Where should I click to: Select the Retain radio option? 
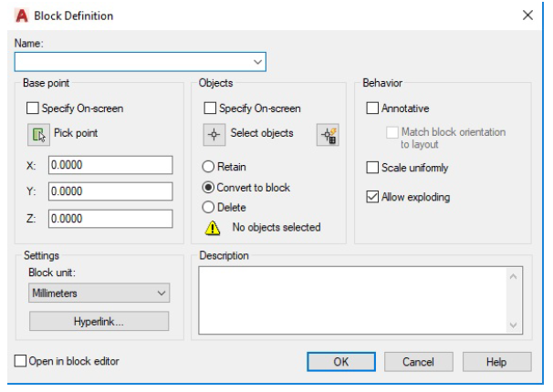click(x=208, y=167)
